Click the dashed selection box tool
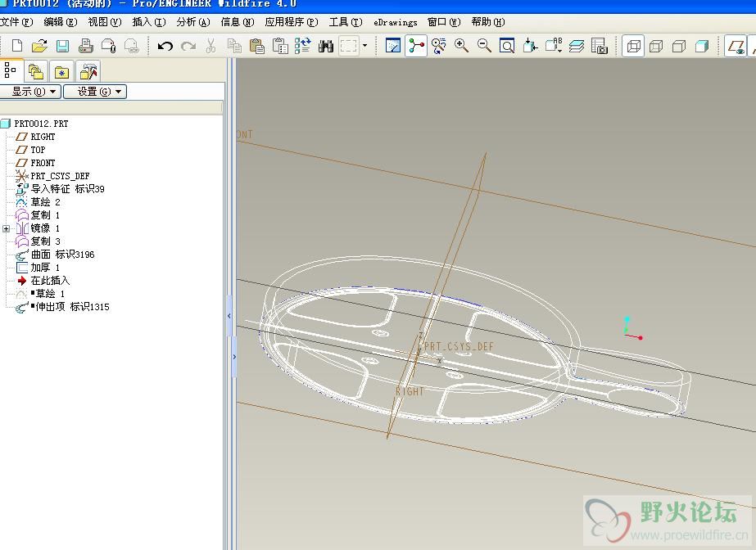The image size is (756, 550). [x=349, y=46]
